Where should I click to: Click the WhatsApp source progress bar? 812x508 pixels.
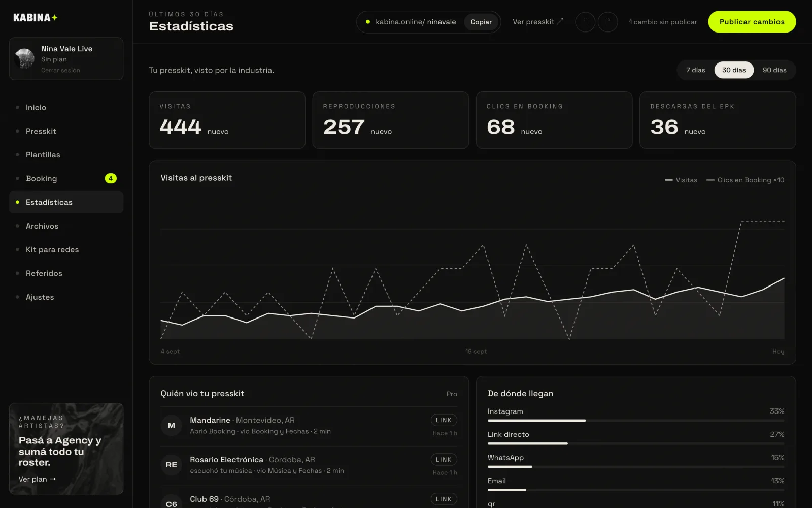(x=636, y=467)
